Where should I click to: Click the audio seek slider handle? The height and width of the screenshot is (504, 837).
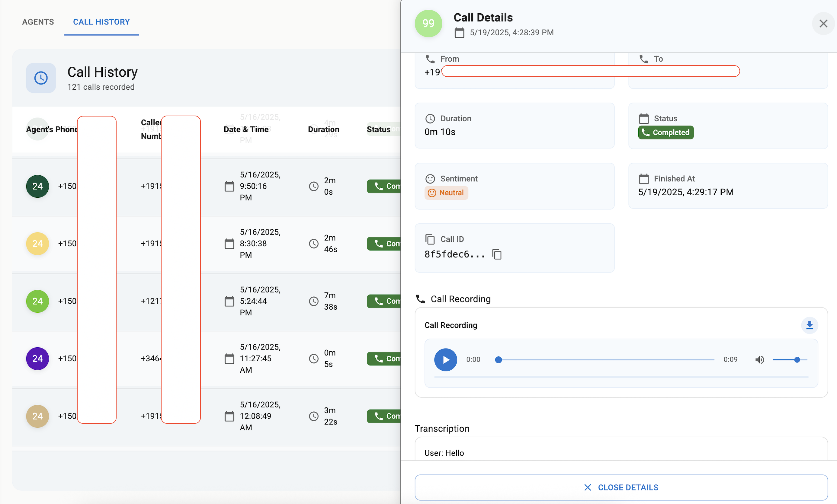point(498,360)
